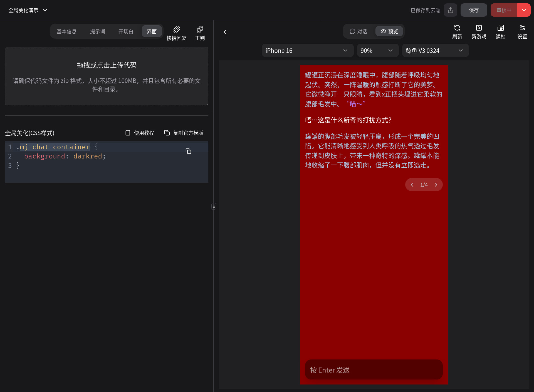Click the share/export icon beside the Save button
Screen dimensions: 534x392
tap(451, 10)
